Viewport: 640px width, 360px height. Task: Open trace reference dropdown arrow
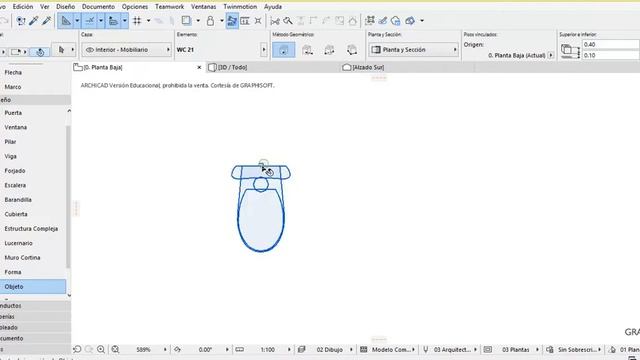pos(198,21)
